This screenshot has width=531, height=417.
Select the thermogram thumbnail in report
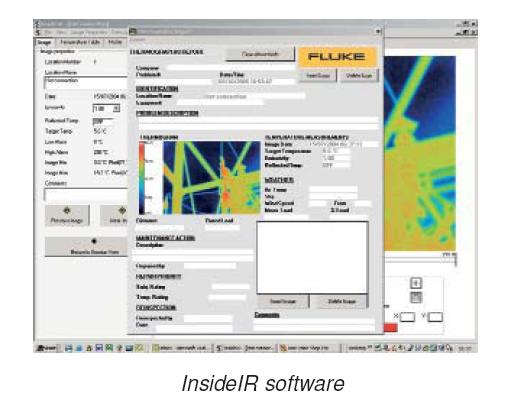pyautogui.click(x=212, y=178)
